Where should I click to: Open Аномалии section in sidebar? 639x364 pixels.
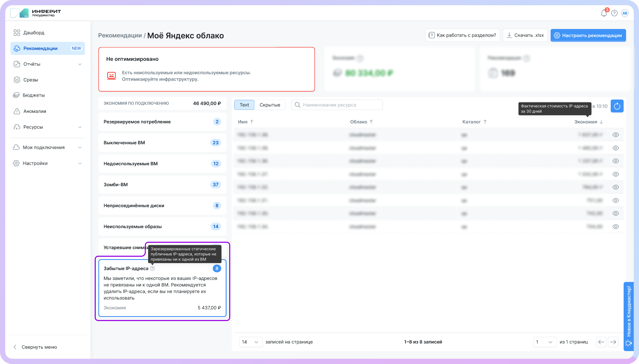point(35,111)
